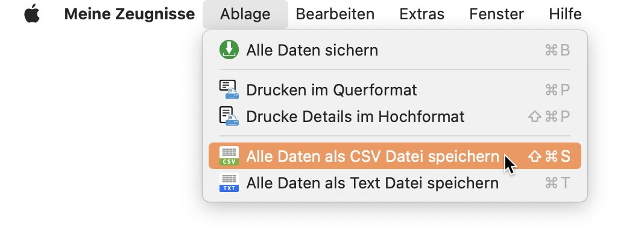Viewport: 644px width, 250px height.
Task: Click the blue TXT file icon
Action: coord(229,182)
